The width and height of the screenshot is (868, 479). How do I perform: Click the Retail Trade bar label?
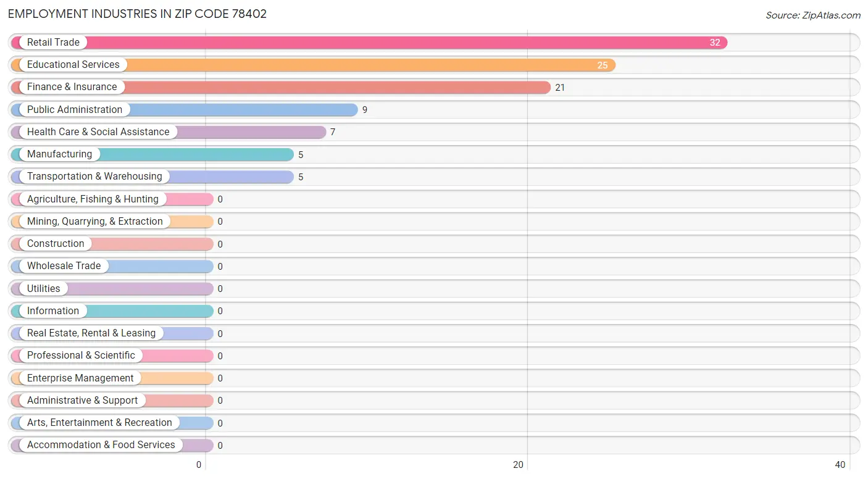coord(53,43)
